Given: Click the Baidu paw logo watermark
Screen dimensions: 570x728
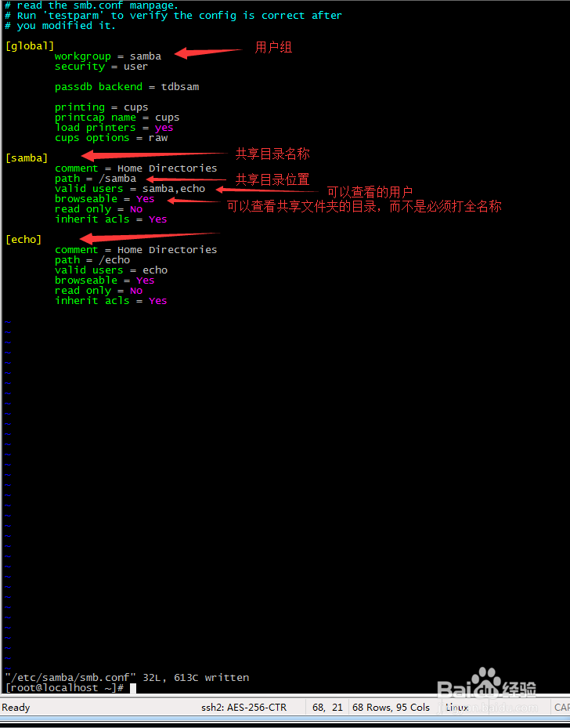Looking at the screenshot, I should (485, 682).
